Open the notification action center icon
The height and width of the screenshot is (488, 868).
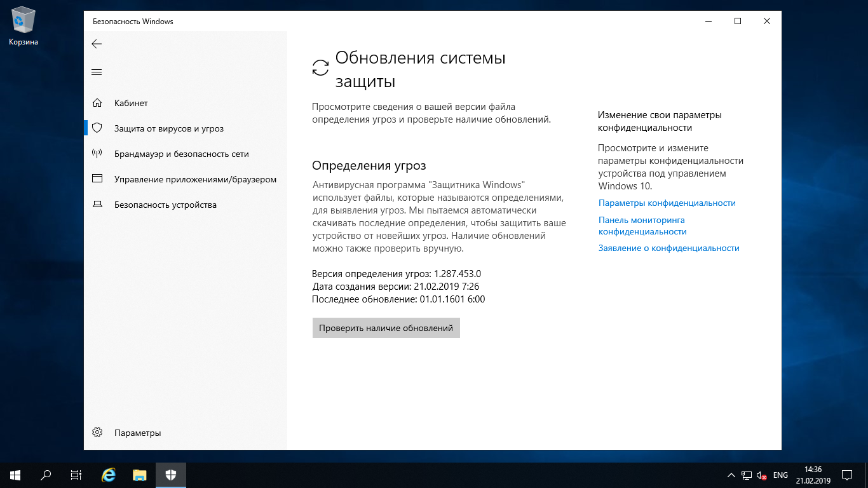click(847, 475)
